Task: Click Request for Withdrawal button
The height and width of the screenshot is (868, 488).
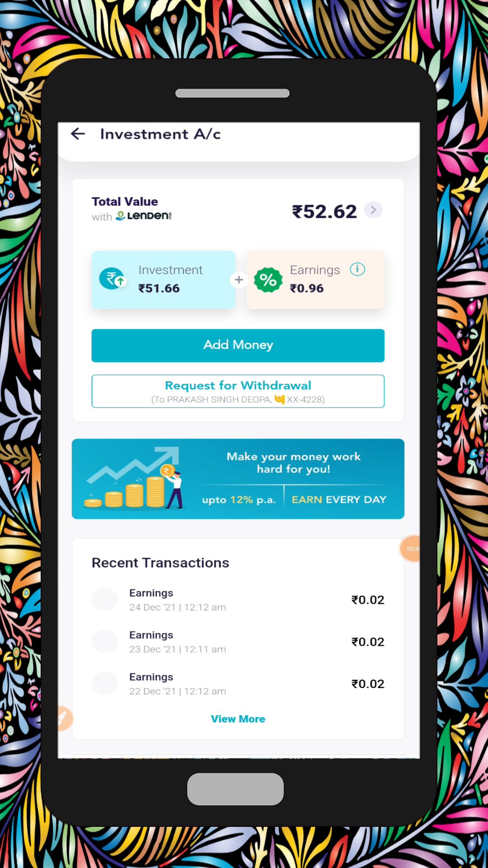Action: tap(238, 392)
